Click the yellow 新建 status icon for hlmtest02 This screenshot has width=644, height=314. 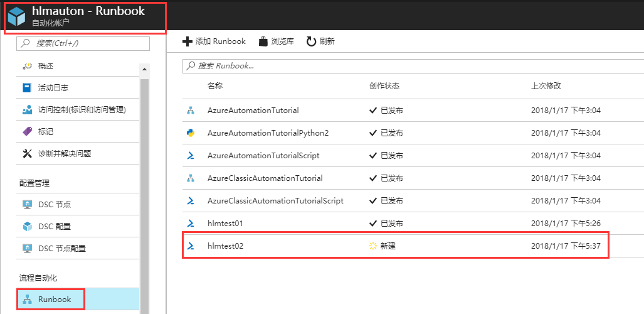tap(373, 246)
